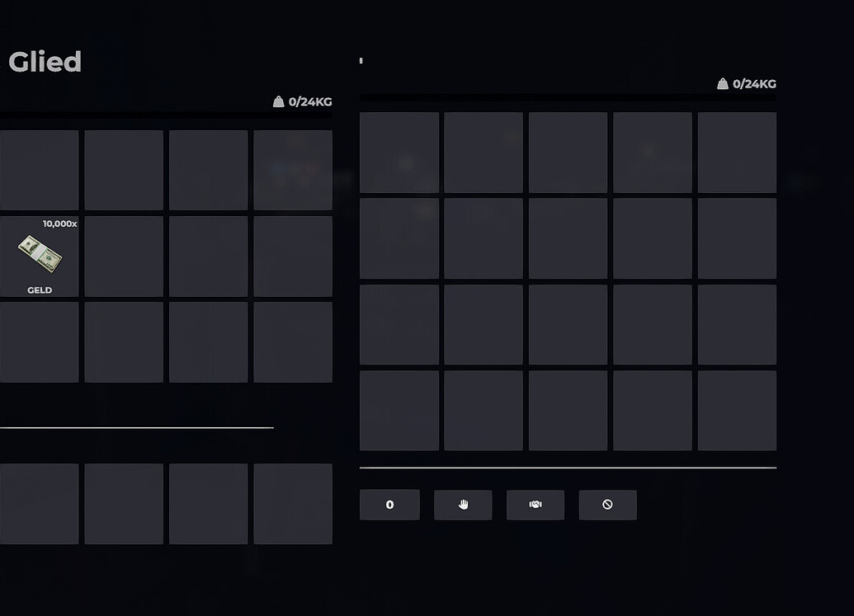Viewport: 854px width, 616px height.
Task: Click the Glied header title
Action: click(x=45, y=61)
